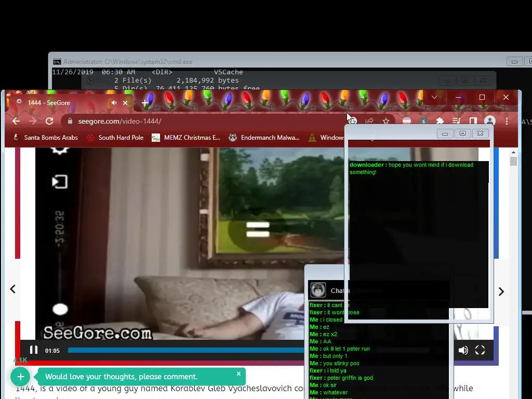Screen dimensions: 532x399
Task: Click the exit icon in video overlay
Action: coord(60,181)
